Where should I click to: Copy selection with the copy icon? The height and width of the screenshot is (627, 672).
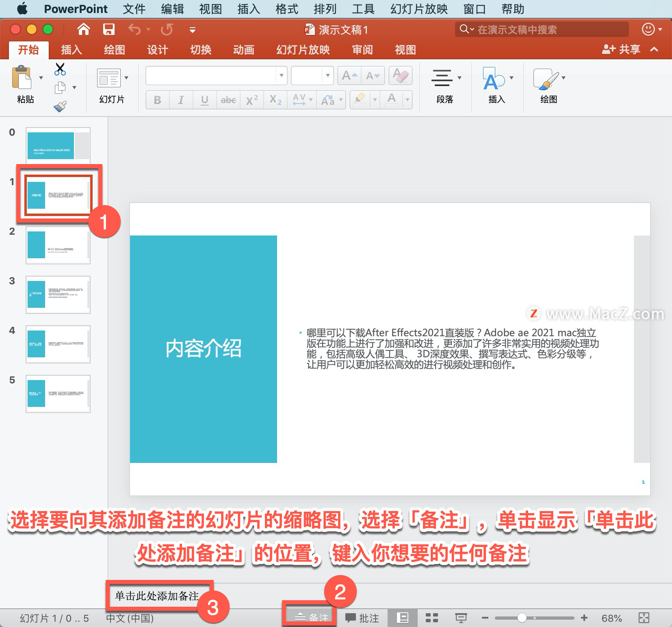[x=60, y=87]
